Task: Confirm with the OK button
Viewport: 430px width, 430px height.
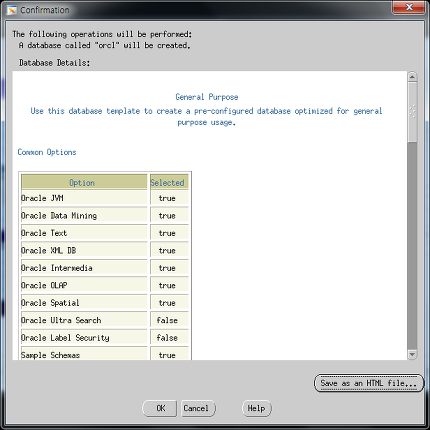Action: 160,408
